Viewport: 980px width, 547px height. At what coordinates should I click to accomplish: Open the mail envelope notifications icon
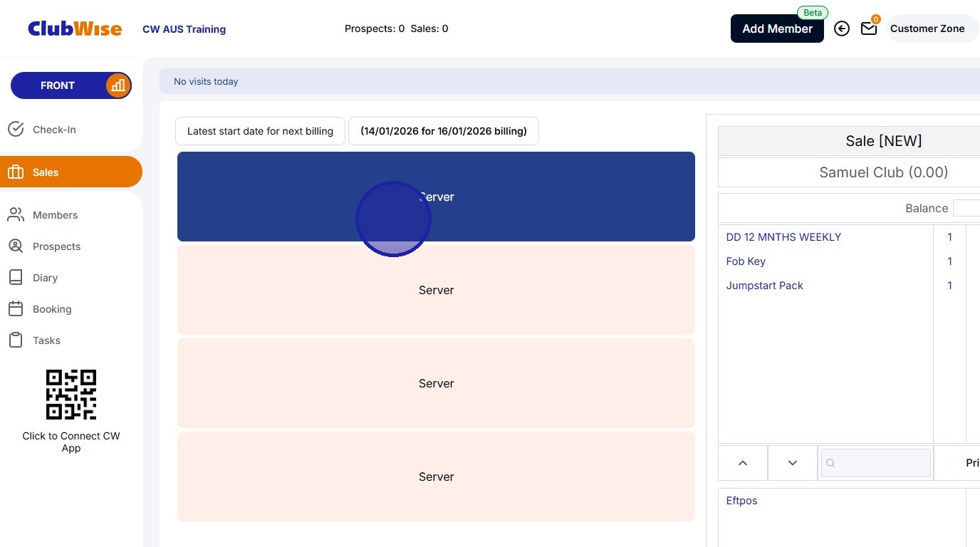[x=869, y=28]
